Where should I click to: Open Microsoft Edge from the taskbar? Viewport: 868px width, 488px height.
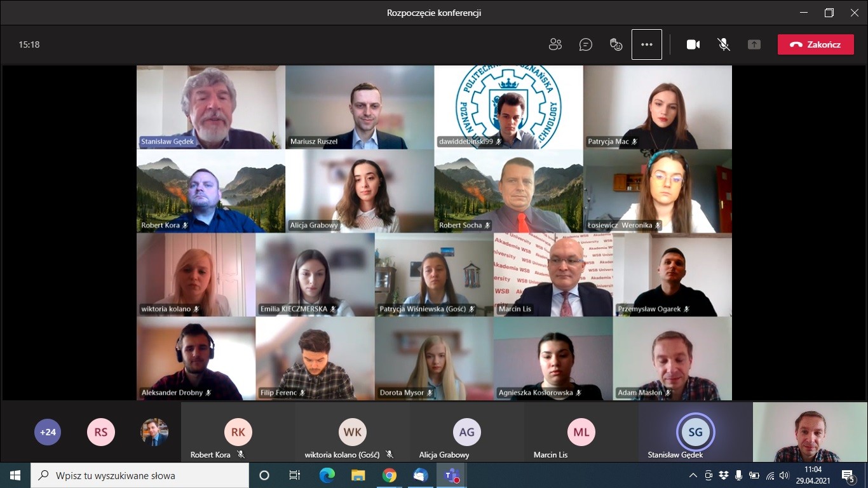click(x=327, y=475)
